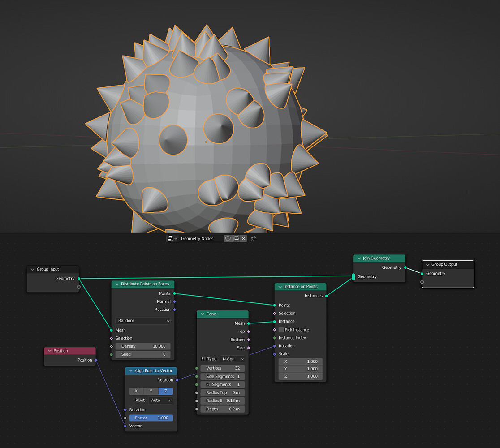This screenshot has height=448, width=500.
Task: Enable the Pick Instance checkbox
Action: pyautogui.click(x=281, y=330)
